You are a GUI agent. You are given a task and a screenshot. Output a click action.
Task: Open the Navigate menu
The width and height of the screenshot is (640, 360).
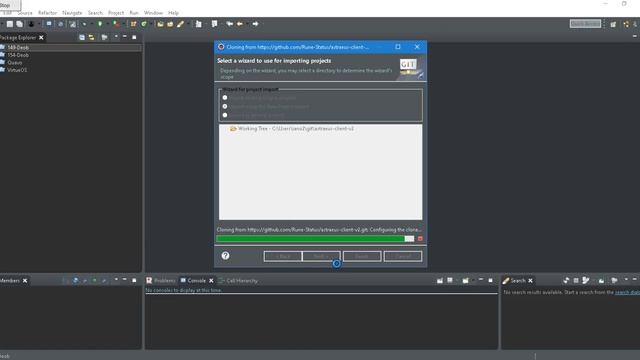(x=72, y=13)
